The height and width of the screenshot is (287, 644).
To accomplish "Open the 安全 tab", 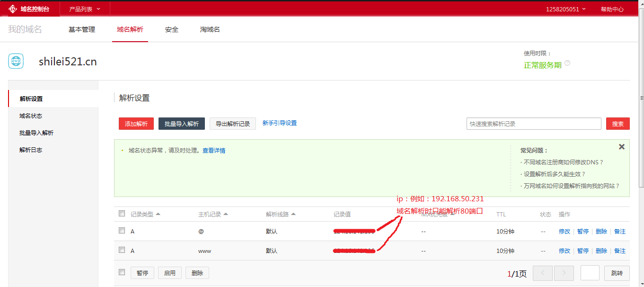I will pos(172,29).
